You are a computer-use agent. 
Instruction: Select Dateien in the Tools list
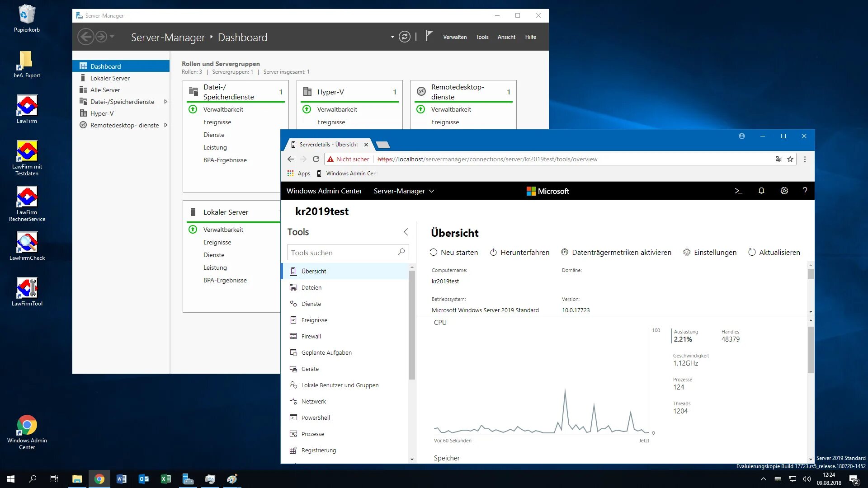(346, 287)
